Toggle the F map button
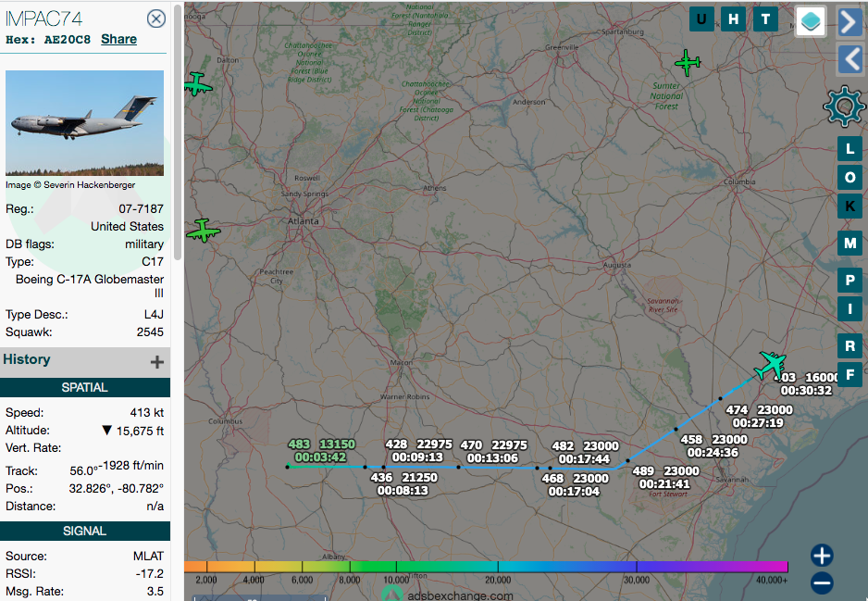868x601 pixels. pyautogui.click(x=849, y=375)
